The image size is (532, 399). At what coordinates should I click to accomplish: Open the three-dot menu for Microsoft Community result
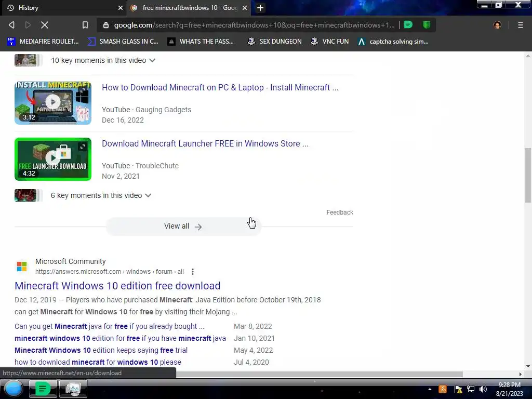click(193, 272)
